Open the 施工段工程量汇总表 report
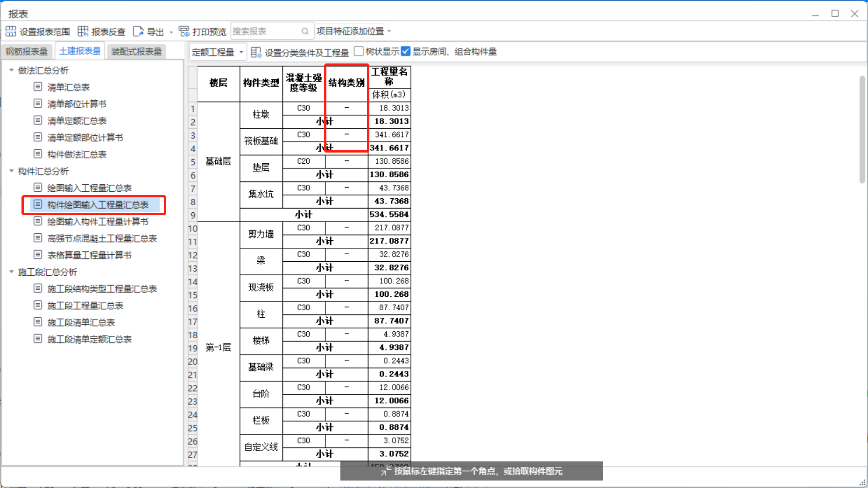 (85, 306)
